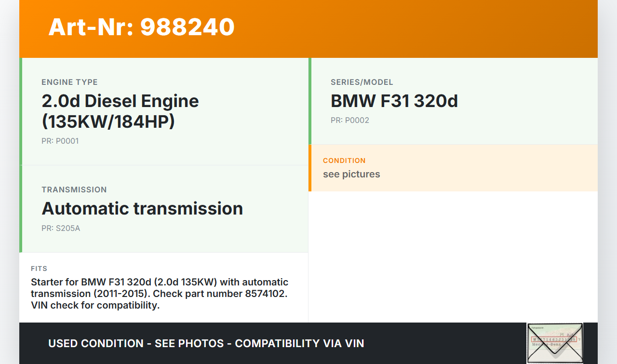617x364 pixels.
Task: Click the 'see pictures' condition text
Action: pyautogui.click(x=351, y=174)
